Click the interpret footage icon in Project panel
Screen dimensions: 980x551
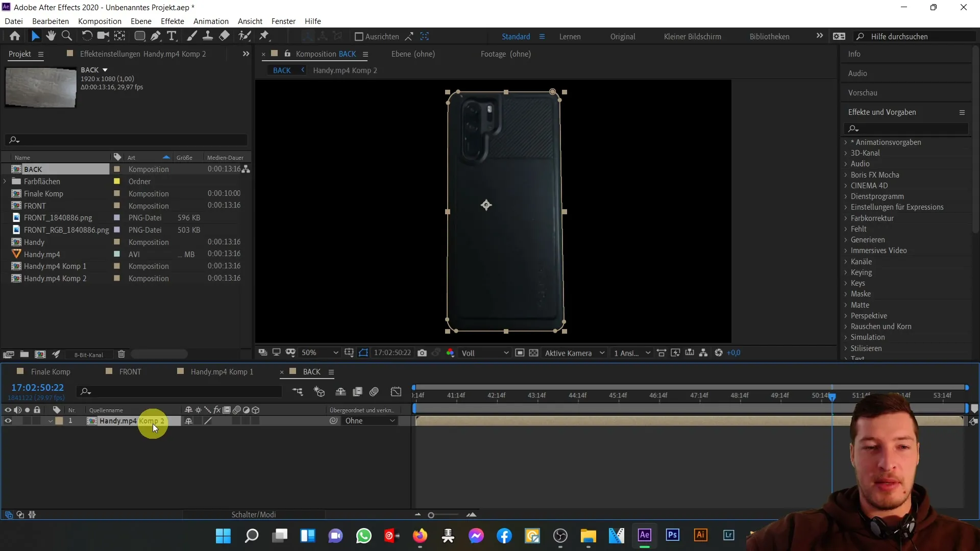point(8,355)
